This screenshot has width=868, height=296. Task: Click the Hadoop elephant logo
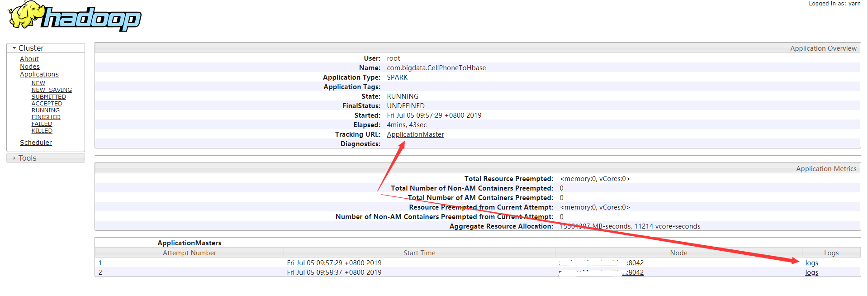point(75,16)
